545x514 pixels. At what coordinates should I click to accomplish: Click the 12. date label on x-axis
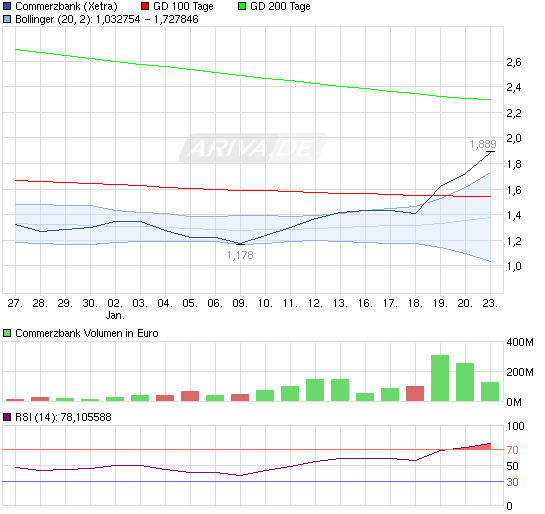tap(316, 303)
